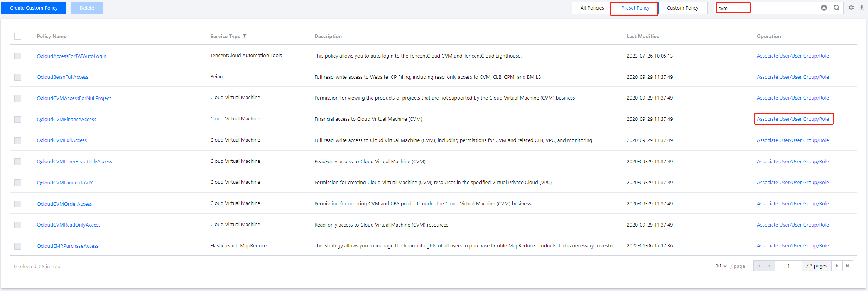Switch to the Custom Policy tab
This screenshot has height=291, width=868.
tap(682, 8)
